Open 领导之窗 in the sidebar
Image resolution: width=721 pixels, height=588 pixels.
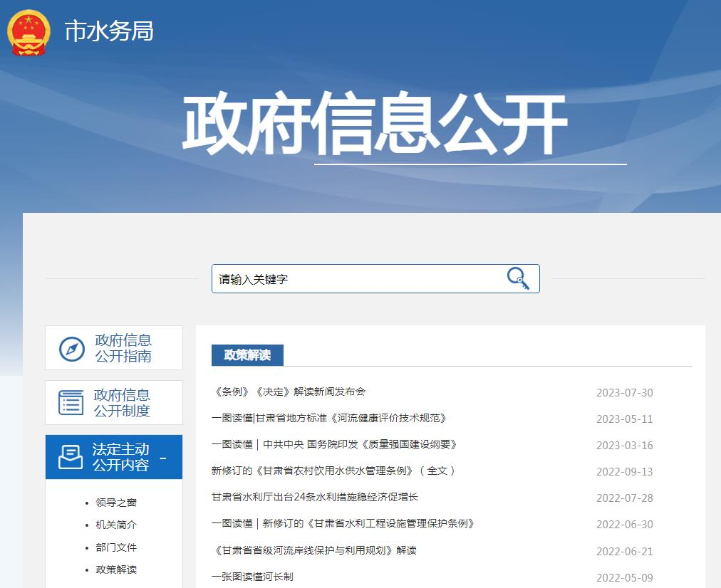click(116, 503)
